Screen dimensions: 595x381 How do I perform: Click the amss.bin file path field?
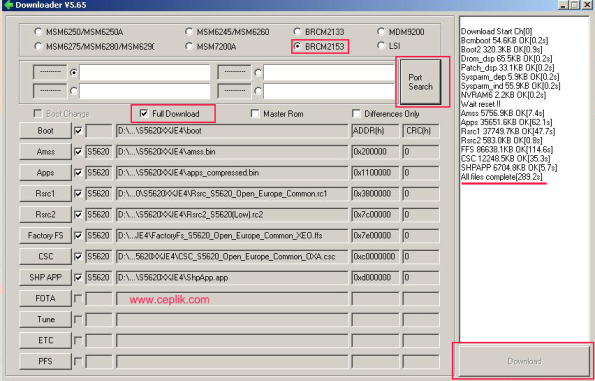[x=232, y=152]
